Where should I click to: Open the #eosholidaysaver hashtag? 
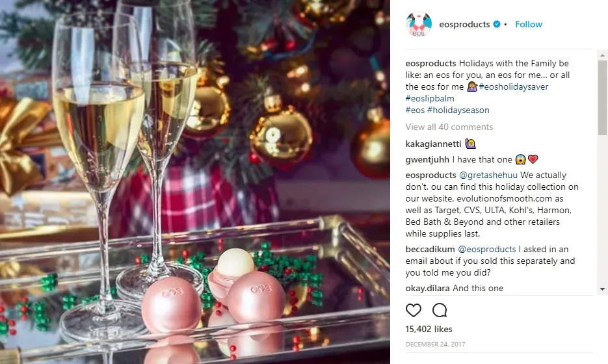point(514,86)
